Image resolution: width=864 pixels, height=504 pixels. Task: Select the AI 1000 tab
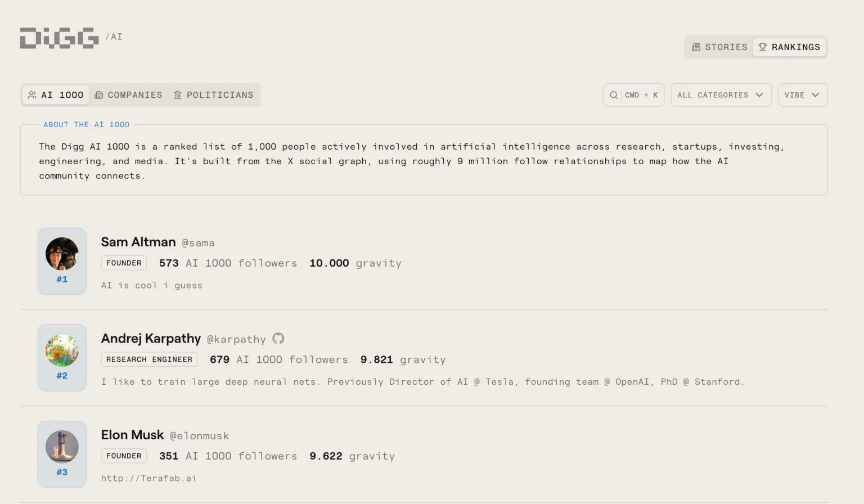pyautogui.click(x=56, y=95)
